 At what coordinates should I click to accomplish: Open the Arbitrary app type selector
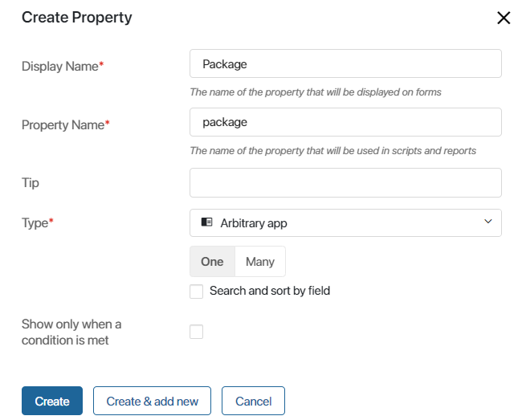point(345,222)
